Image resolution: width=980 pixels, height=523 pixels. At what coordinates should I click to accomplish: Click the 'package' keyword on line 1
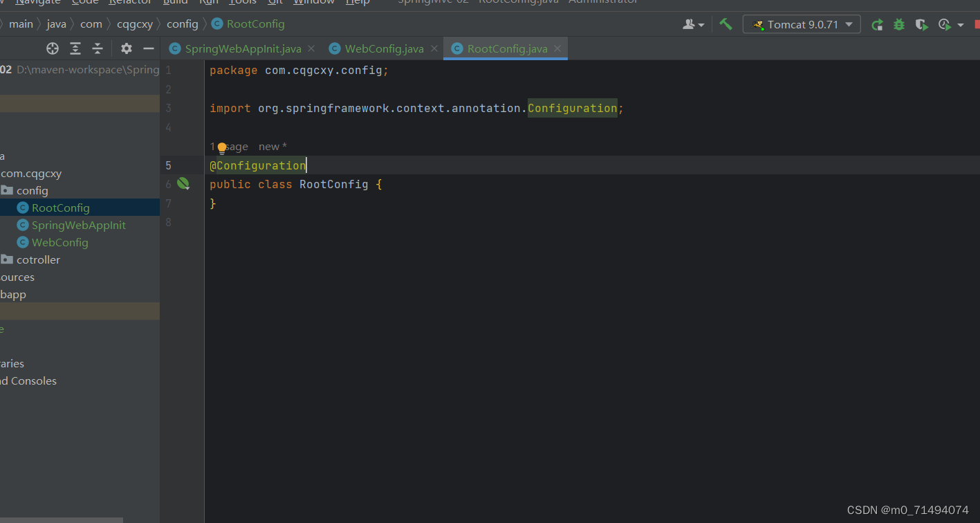(x=234, y=71)
